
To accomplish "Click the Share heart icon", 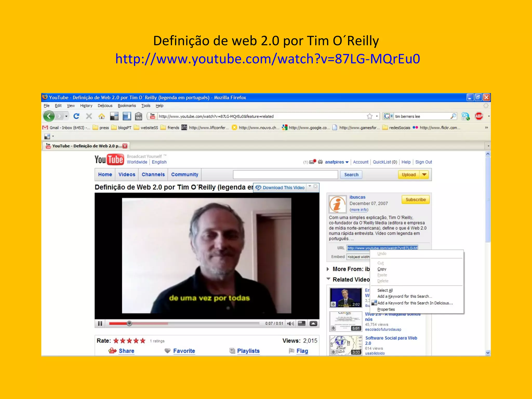I will coord(112,351).
